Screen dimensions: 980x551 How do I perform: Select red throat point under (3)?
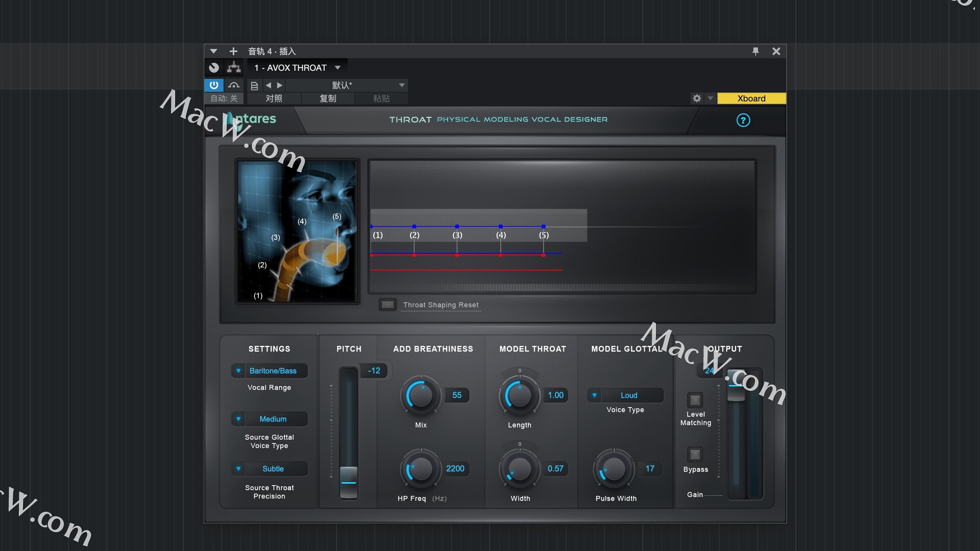pyautogui.click(x=457, y=255)
